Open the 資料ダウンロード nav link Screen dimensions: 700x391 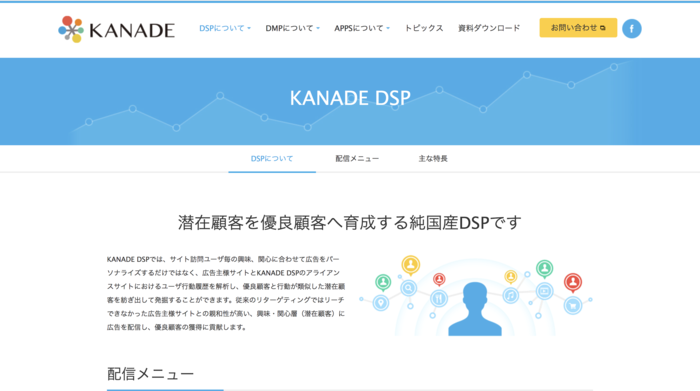click(x=489, y=28)
